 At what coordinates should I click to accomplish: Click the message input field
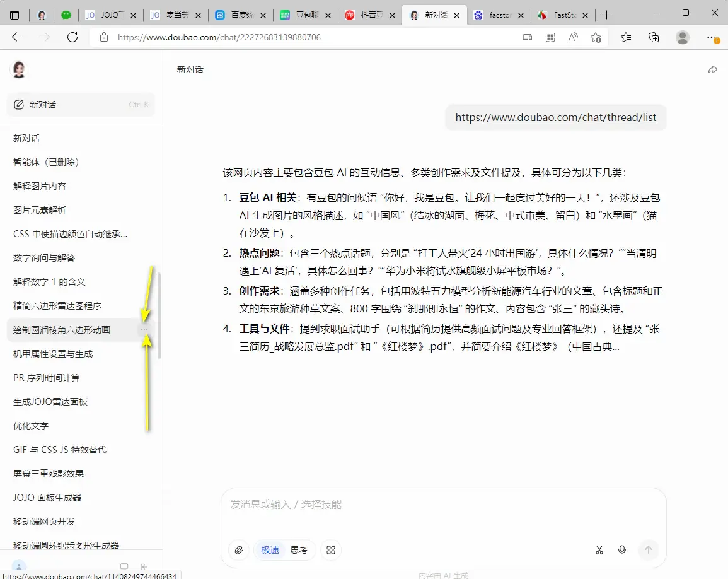pyautogui.click(x=443, y=505)
